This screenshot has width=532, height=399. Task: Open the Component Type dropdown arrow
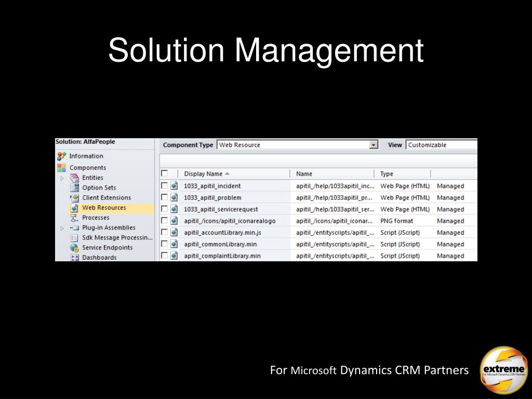pyautogui.click(x=374, y=145)
